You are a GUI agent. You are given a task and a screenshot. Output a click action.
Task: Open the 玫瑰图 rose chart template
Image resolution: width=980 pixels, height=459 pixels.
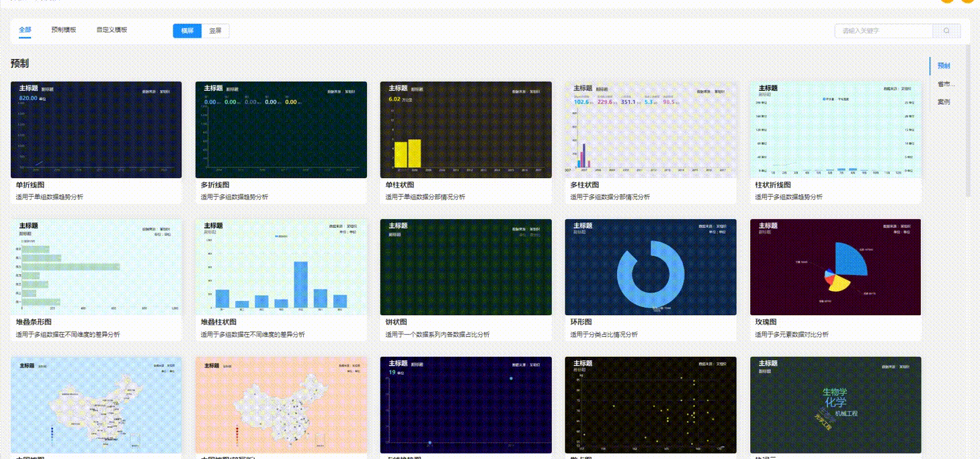click(835, 267)
